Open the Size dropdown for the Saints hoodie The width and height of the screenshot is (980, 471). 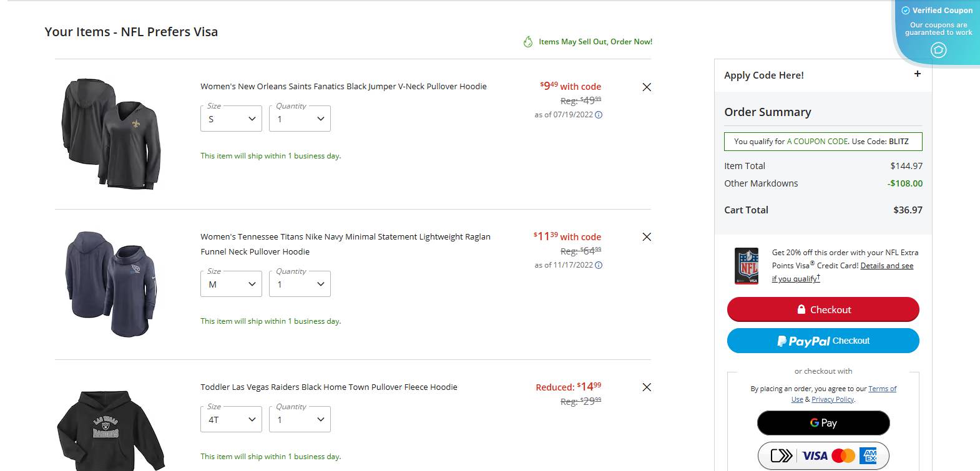[231, 119]
